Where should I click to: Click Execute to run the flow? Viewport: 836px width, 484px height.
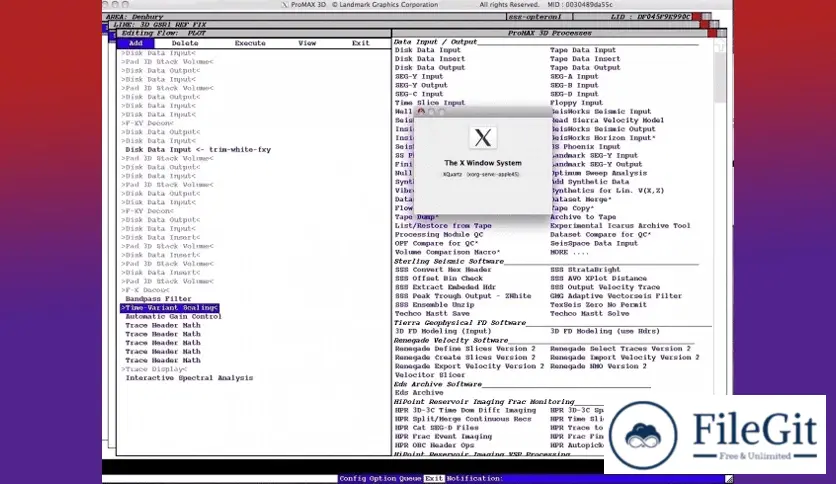250,43
